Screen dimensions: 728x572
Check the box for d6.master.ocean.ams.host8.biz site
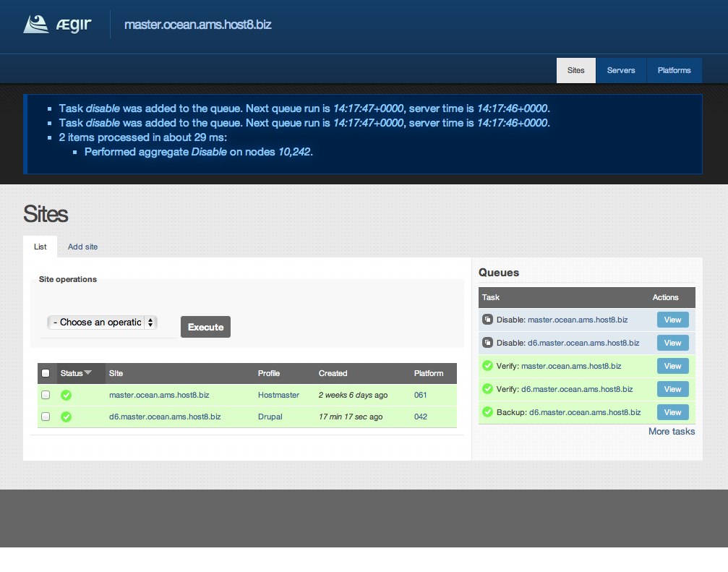click(x=46, y=417)
